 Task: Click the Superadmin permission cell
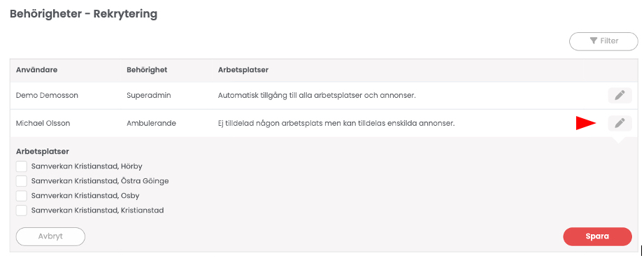click(149, 95)
